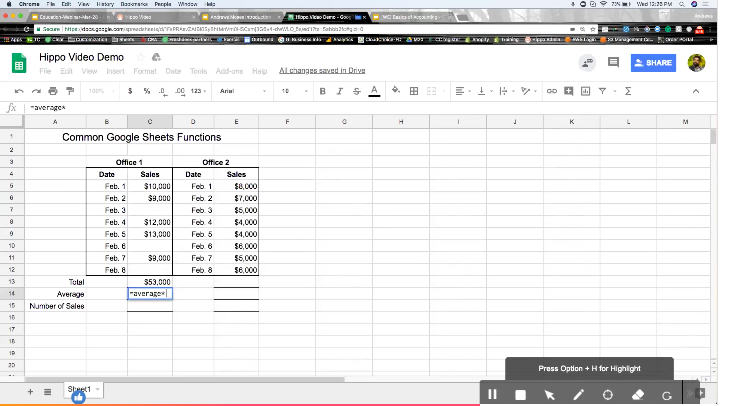This screenshot has width=742, height=406.
Task: Pause the Hippo Video recording
Action: [x=492, y=395]
